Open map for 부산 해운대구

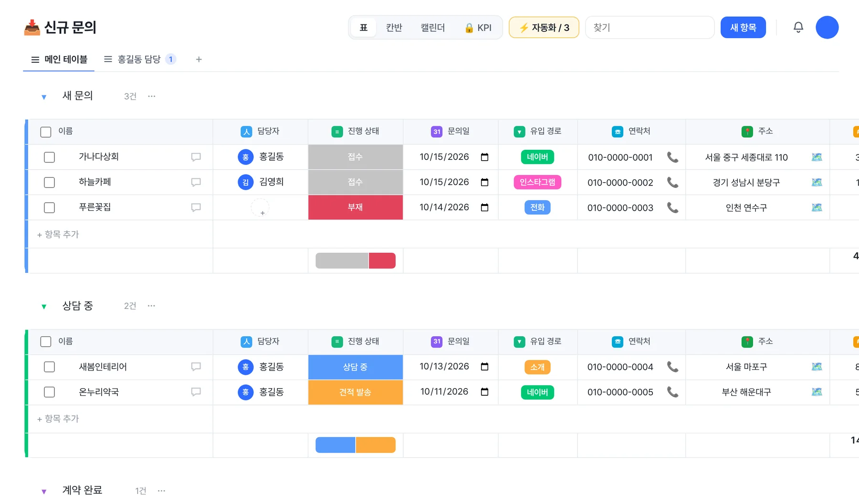click(817, 392)
